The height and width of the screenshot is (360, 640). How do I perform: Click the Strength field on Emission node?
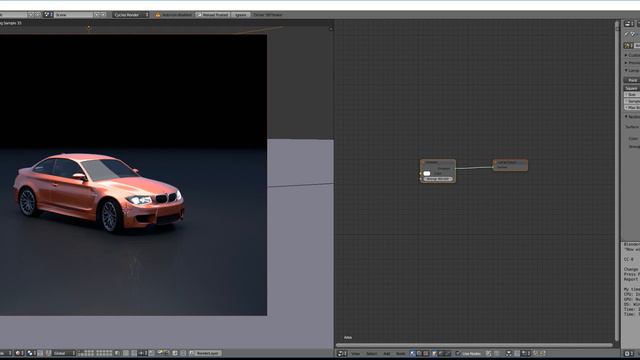(438, 179)
